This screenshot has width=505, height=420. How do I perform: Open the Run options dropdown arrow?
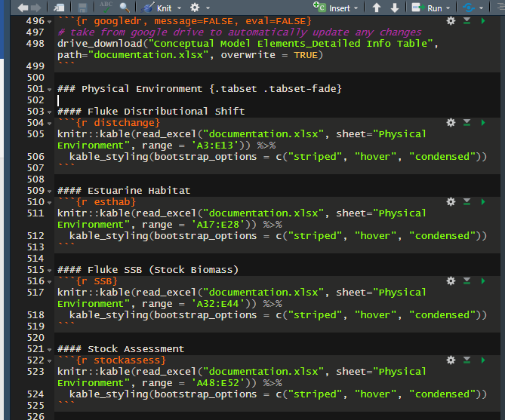[x=448, y=8]
